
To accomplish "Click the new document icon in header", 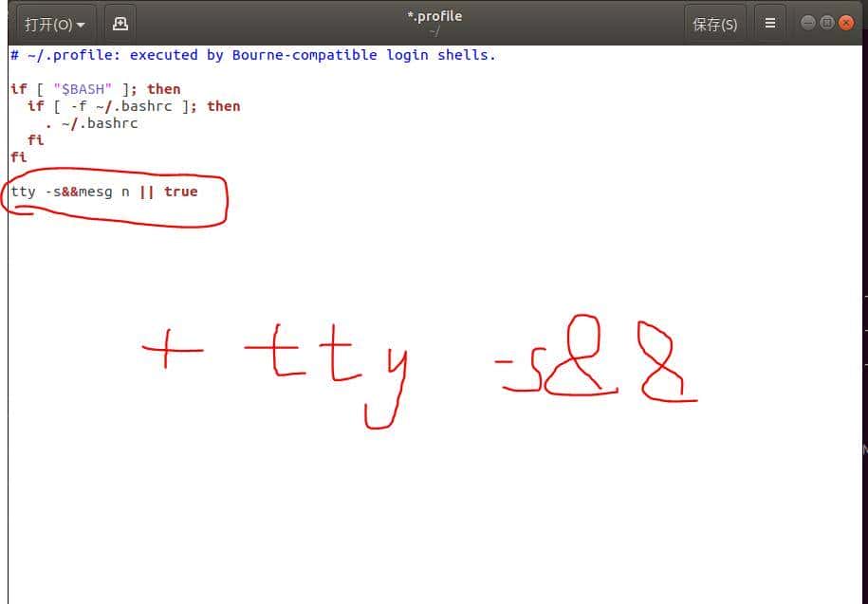I will [x=120, y=24].
